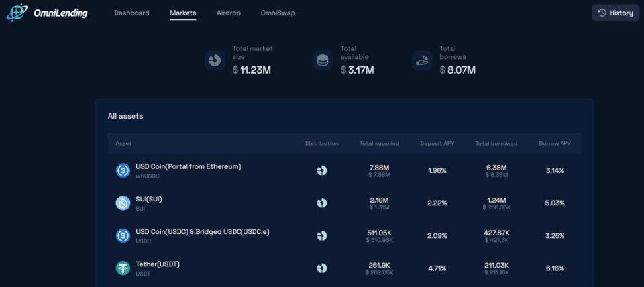Click the USDC coin icon
The image size is (644, 287).
tap(123, 235)
